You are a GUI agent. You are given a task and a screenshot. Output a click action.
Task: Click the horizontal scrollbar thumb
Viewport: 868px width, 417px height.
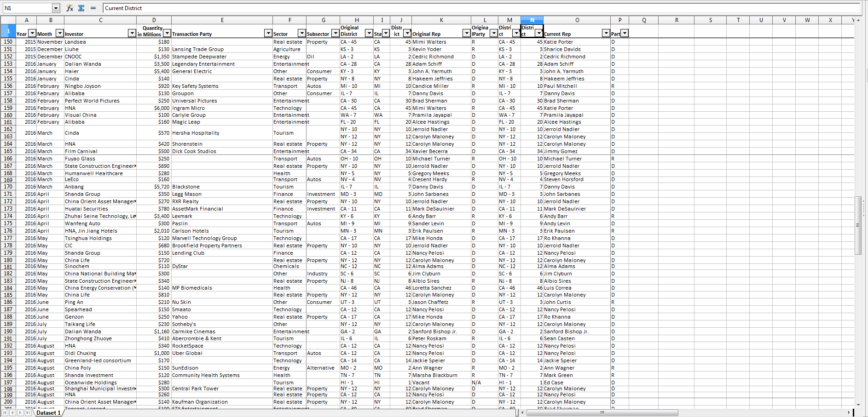[x=602, y=413]
